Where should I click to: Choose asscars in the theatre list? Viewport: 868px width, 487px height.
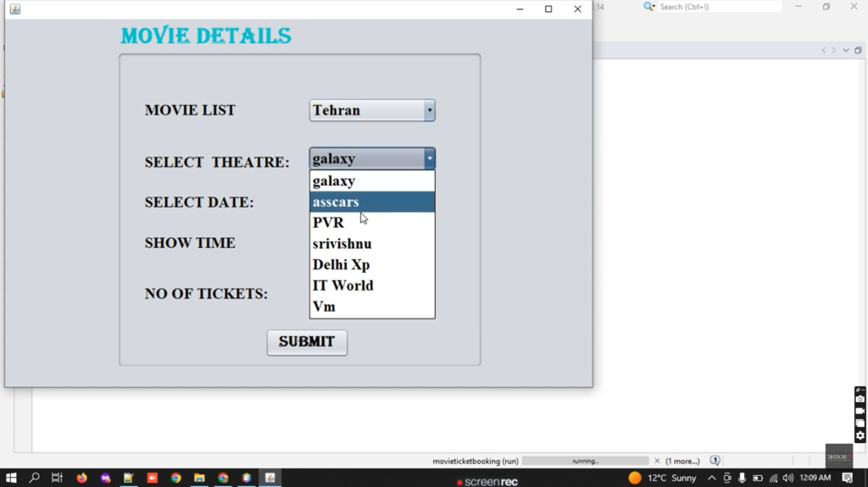click(372, 202)
